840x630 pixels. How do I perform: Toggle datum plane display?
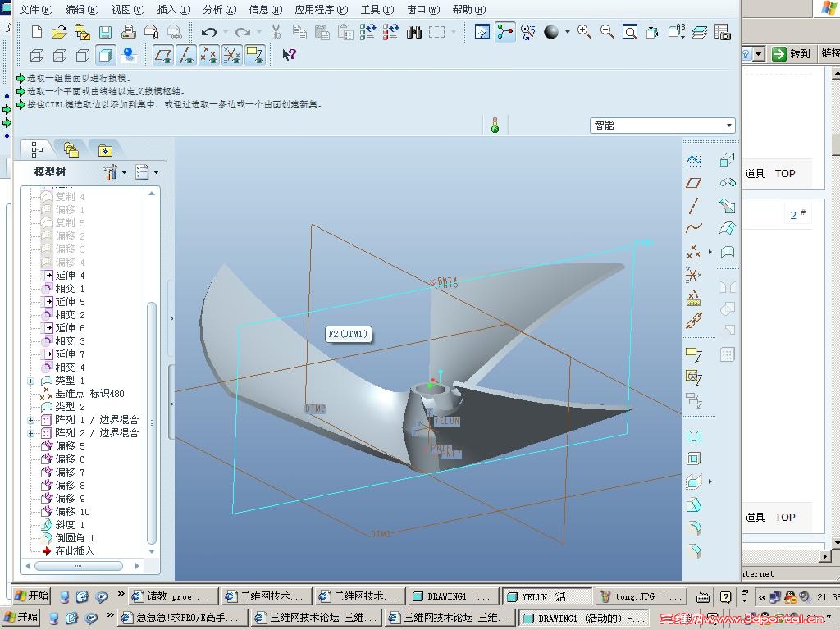(163, 55)
